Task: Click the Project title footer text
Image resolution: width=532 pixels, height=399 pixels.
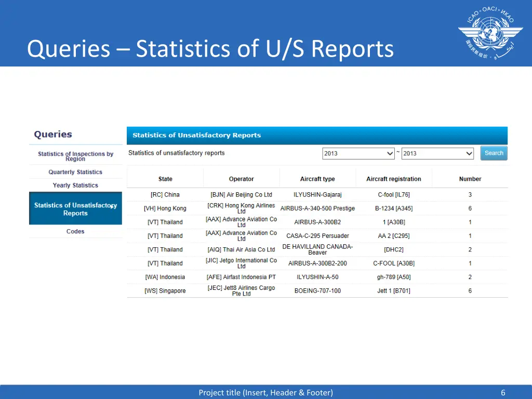Action: pos(265,393)
